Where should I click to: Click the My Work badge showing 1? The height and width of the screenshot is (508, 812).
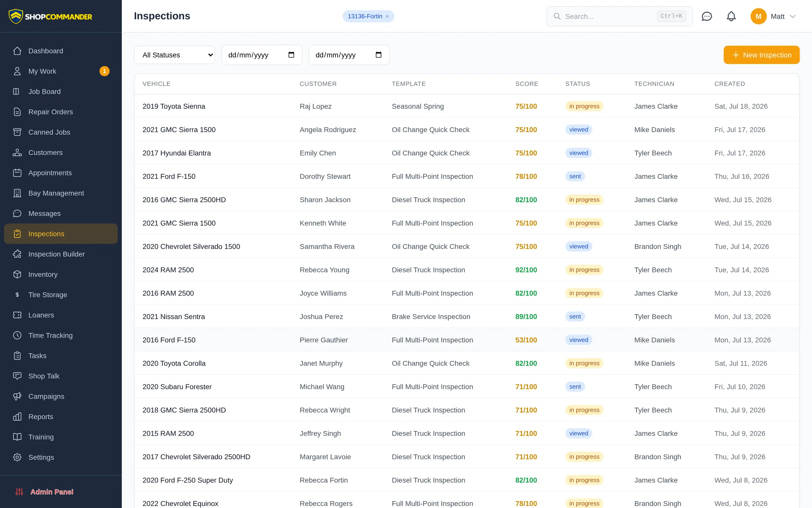click(x=105, y=71)
